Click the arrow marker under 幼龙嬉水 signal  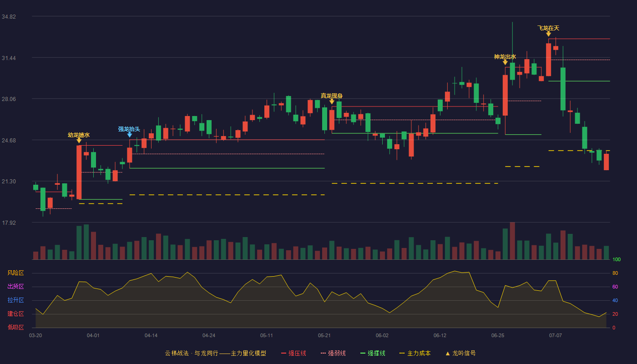point(79,141)
